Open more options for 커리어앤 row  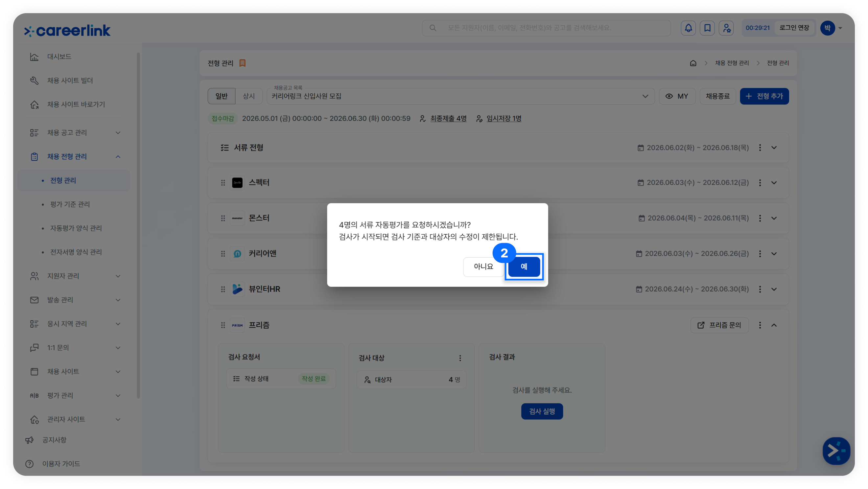(x=760, y=254)
